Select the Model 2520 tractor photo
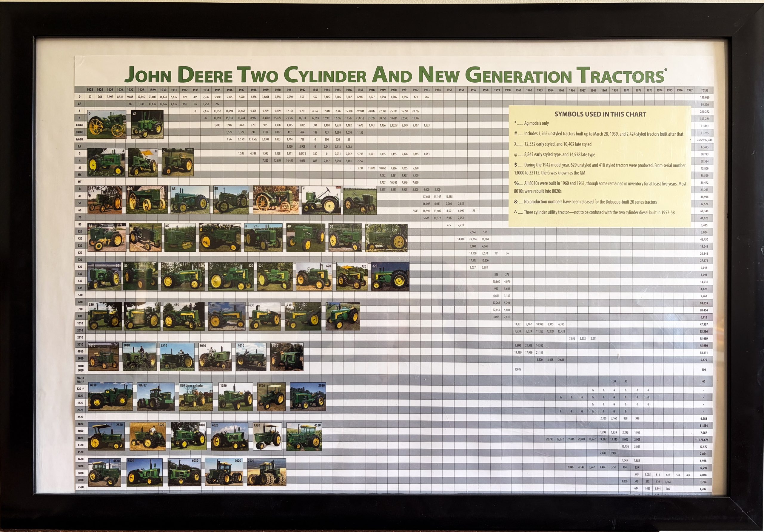 107,436
